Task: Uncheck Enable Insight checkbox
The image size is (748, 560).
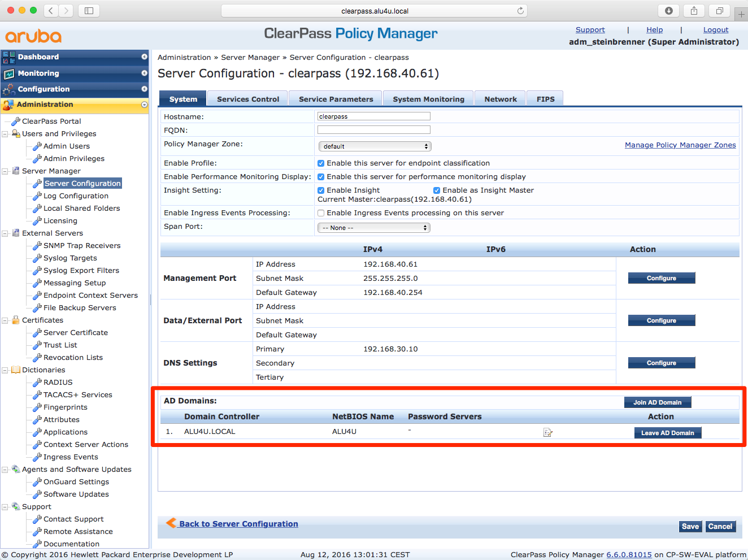Action: tap(321, 190)
